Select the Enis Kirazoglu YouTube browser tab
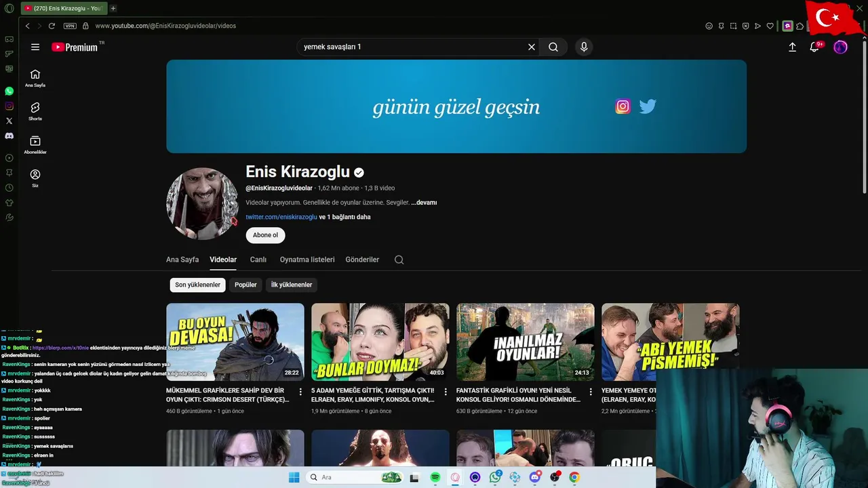Viewport: 868px width, 488px height. pyautogui.click(x=63, y=8)
